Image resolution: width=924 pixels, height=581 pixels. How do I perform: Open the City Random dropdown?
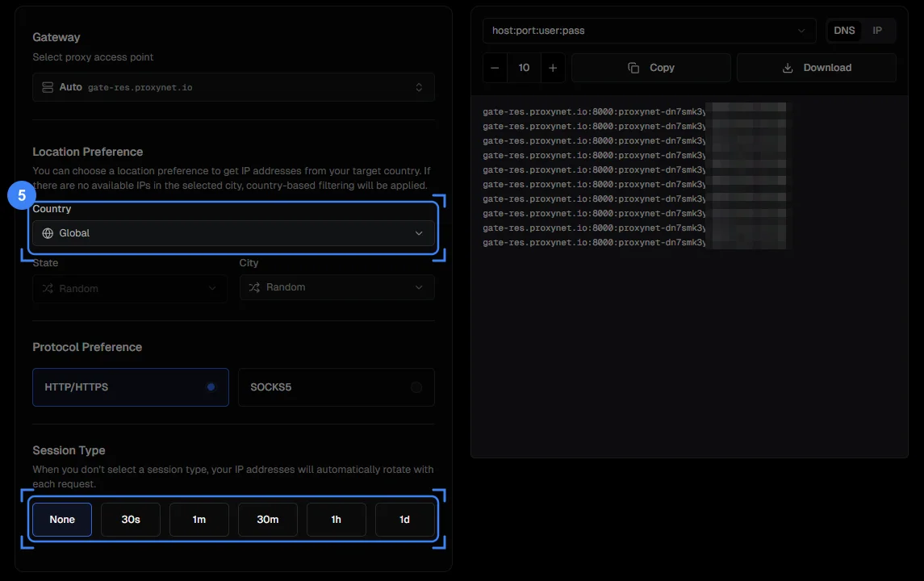click(337, 287)
